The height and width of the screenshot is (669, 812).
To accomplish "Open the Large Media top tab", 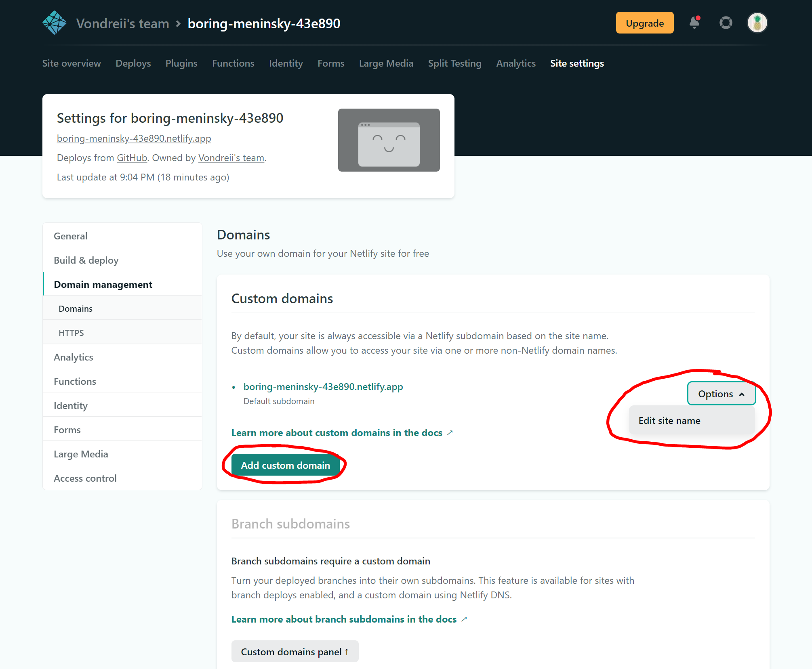I will 386,63.
